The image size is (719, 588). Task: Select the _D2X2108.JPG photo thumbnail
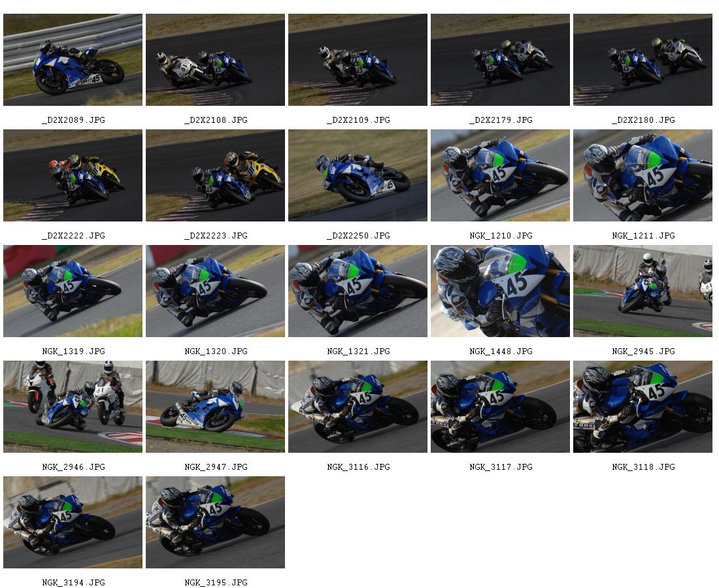pos(216,59)
